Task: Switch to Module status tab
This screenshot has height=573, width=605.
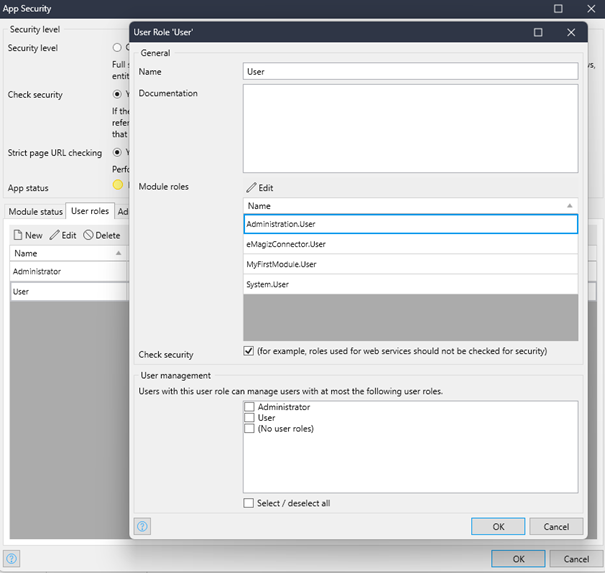Action: (x=35, y=211)
